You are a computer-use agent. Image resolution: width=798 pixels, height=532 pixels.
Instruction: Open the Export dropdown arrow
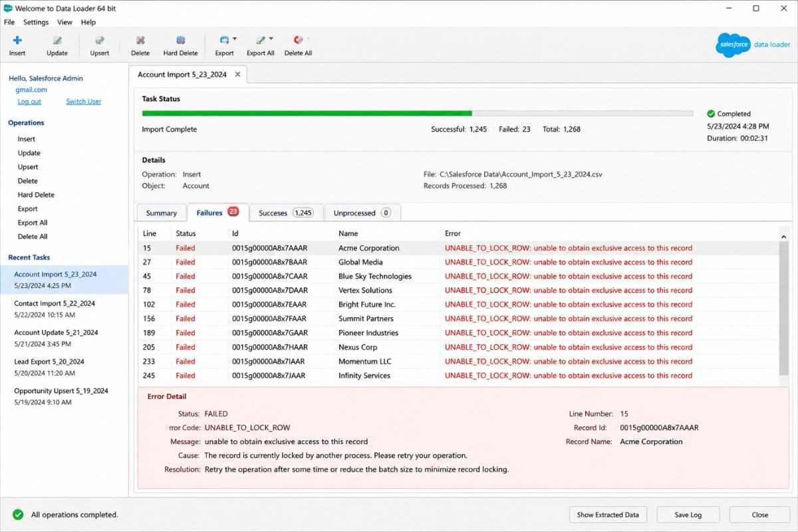click(x=235, y=39)
